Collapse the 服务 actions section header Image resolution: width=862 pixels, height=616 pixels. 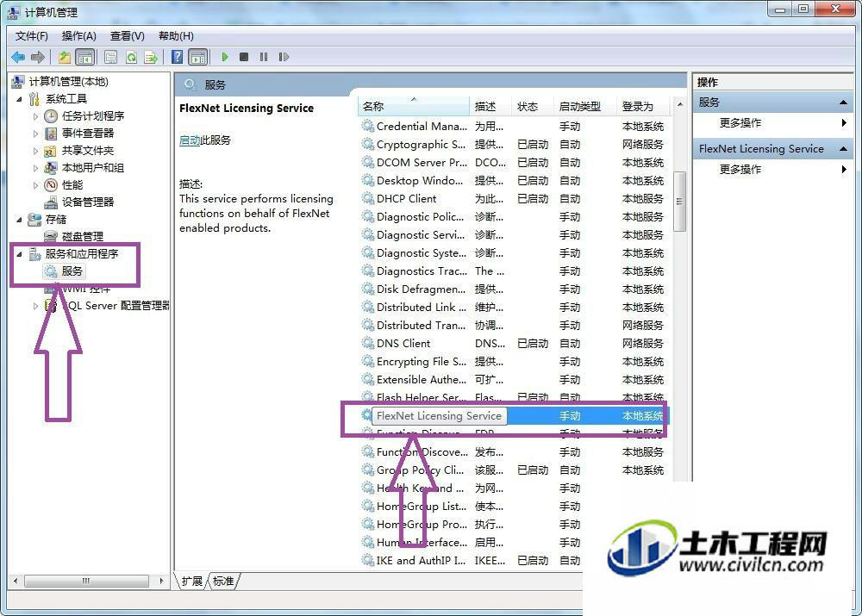coord(843,103)
